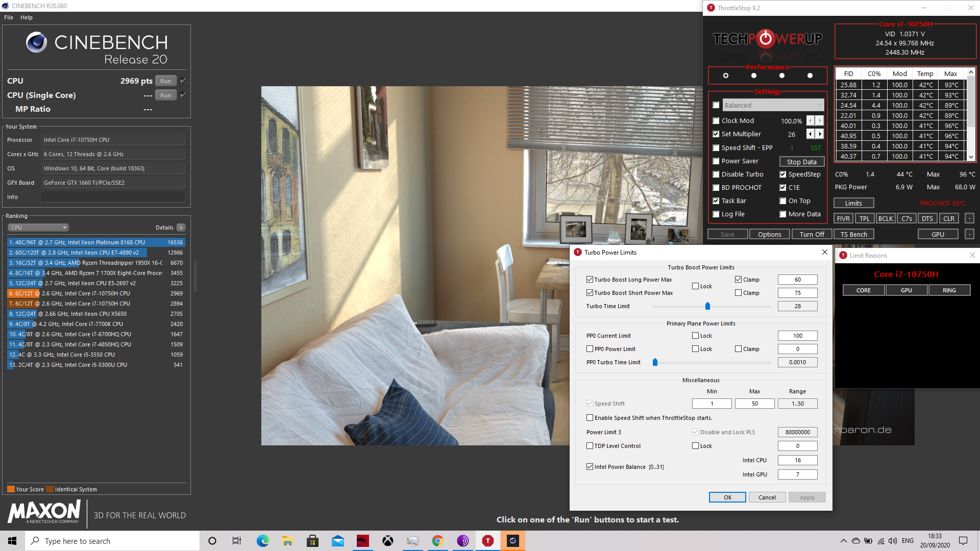980x551 pixels.
Task: Decrease Clock Mod with left arrow
Action: click(x=811, y=121)
